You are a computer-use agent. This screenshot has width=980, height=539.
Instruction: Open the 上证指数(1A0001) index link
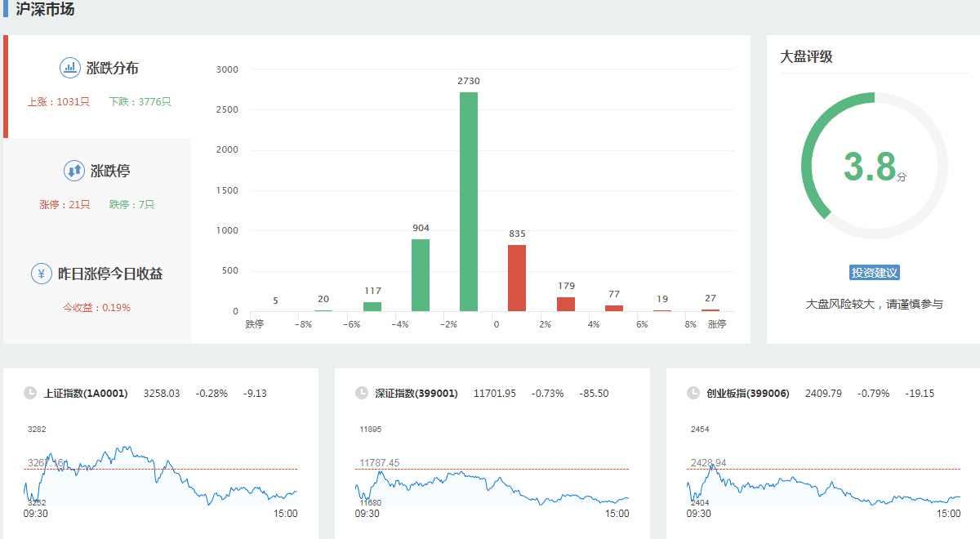(86, 394)
